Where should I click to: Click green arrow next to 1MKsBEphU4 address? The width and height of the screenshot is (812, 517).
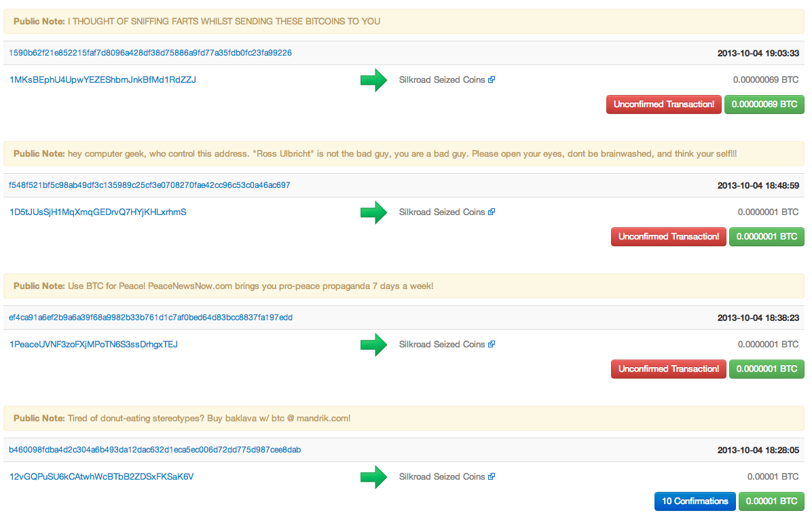(374, 80)
